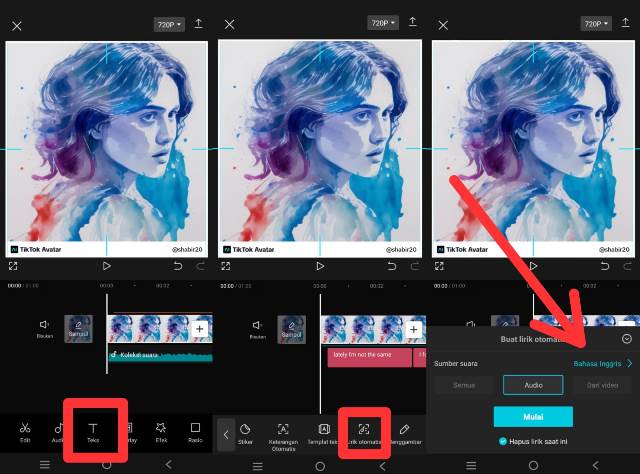The image size is (640, 474).
Task: Add clip with plus button, middle screenshot
Action: click(x=413, y=329)
